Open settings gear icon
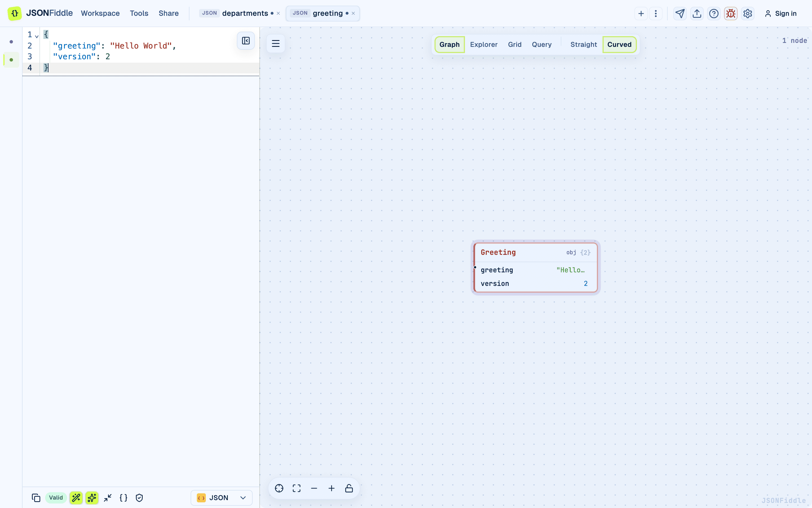This screenshot has height=508, width=812. pyautogui.click(x=748, y=14)
